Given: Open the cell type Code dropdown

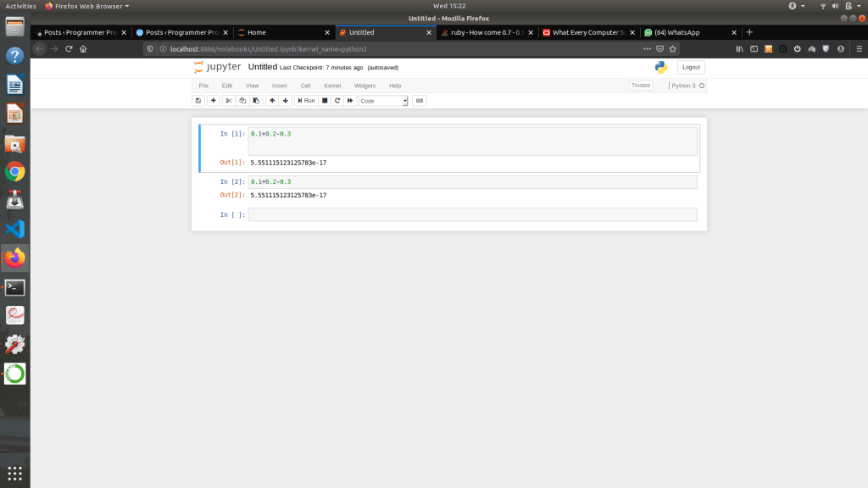Looking at the screenshot, I should coord(383,101).
